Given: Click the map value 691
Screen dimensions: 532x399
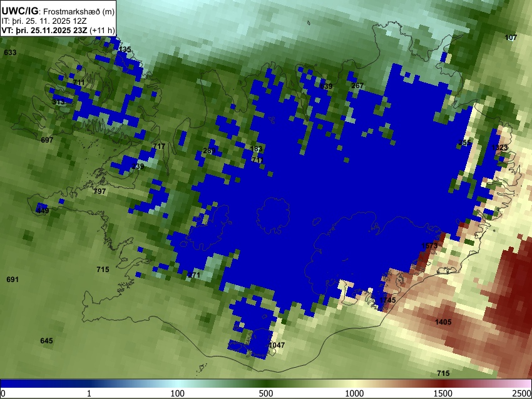Looking at the screenshot, I should (x=13, y=280).
